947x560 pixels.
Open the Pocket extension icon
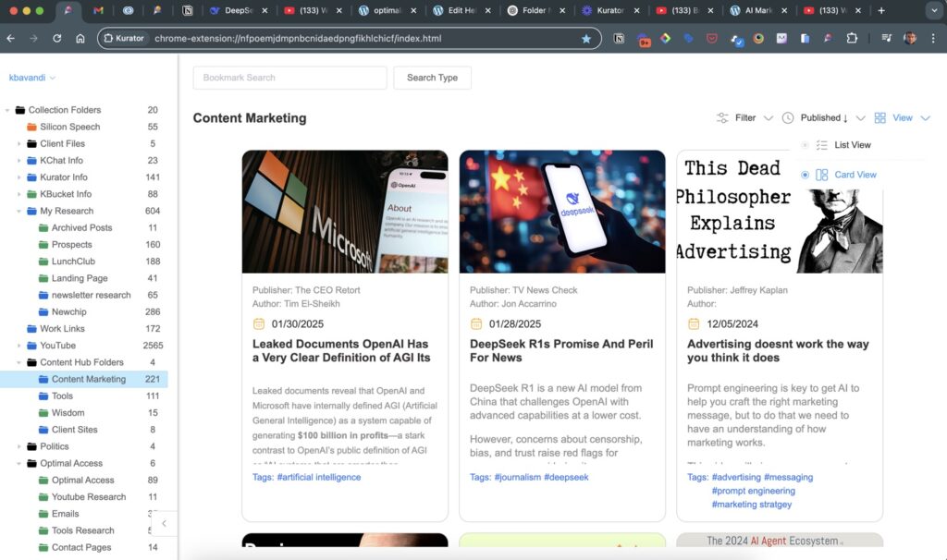coord(712,39)
